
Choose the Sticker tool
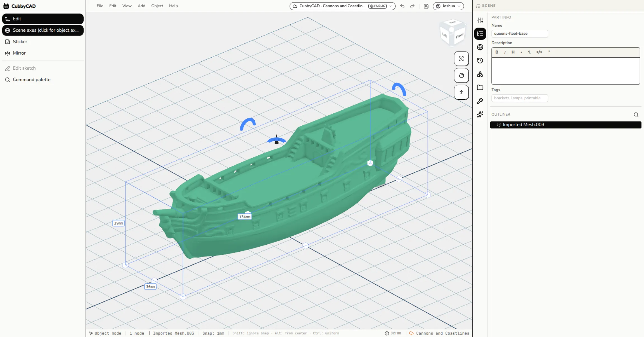point(43,42)
